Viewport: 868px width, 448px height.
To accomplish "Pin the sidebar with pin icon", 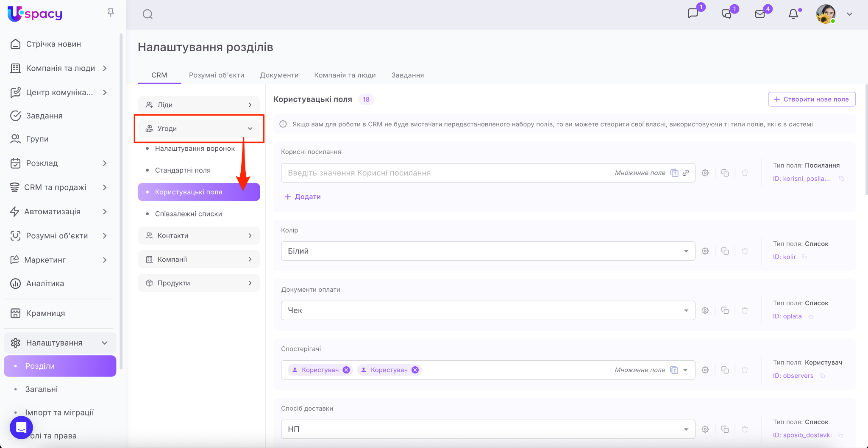I will click(x=111, y=13).
